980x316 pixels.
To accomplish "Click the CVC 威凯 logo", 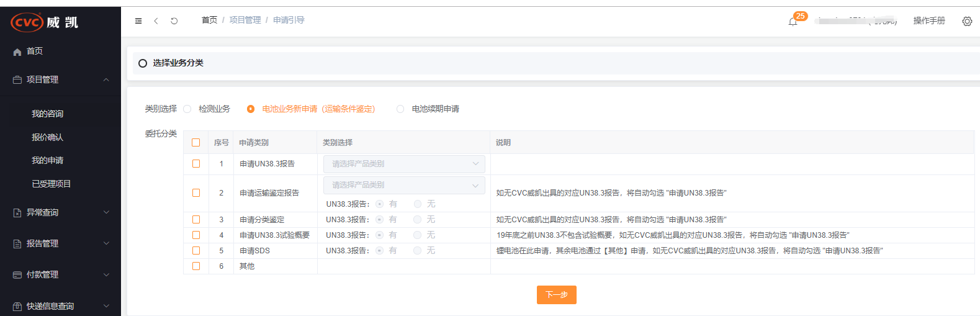I will (44, 22).
